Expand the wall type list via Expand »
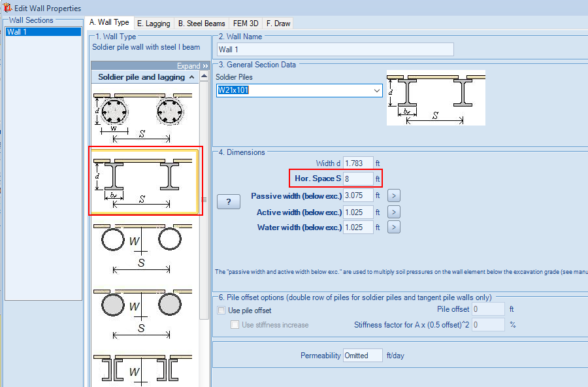The image size is (588, 387). click(x=192, y=65)
